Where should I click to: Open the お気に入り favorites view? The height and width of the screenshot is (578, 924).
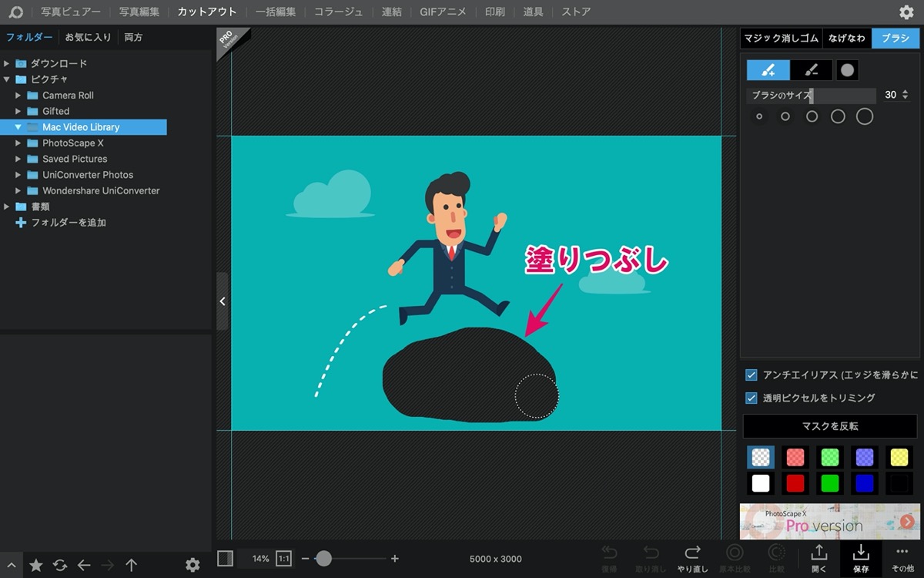(88, 37)
